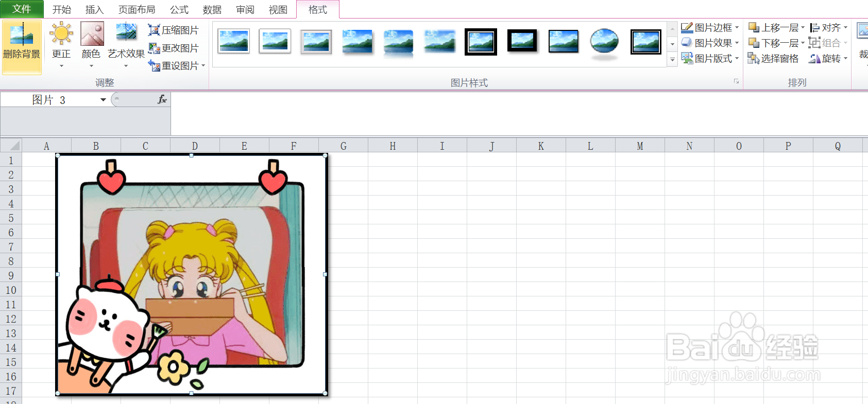Click 压缩图片 compress pictures

pos(173,30)
